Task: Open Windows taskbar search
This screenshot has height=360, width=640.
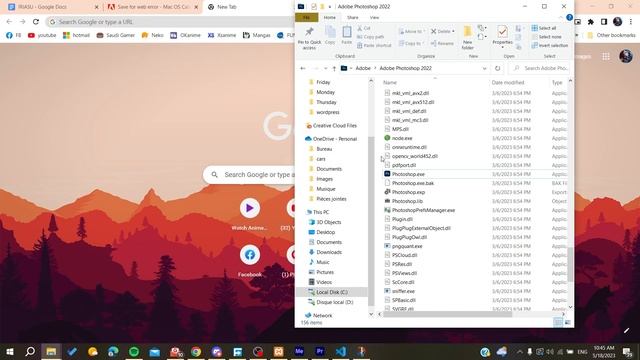Action: (x=30, y=351)
